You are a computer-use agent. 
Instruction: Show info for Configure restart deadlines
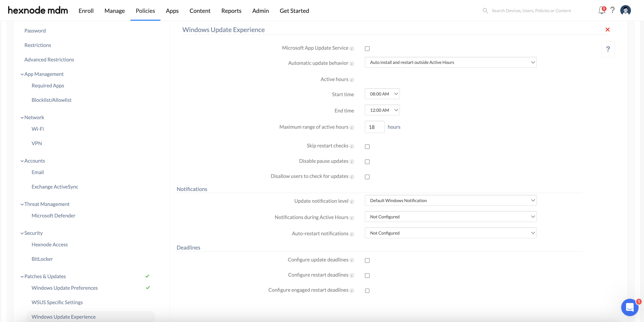pos(352,275)
